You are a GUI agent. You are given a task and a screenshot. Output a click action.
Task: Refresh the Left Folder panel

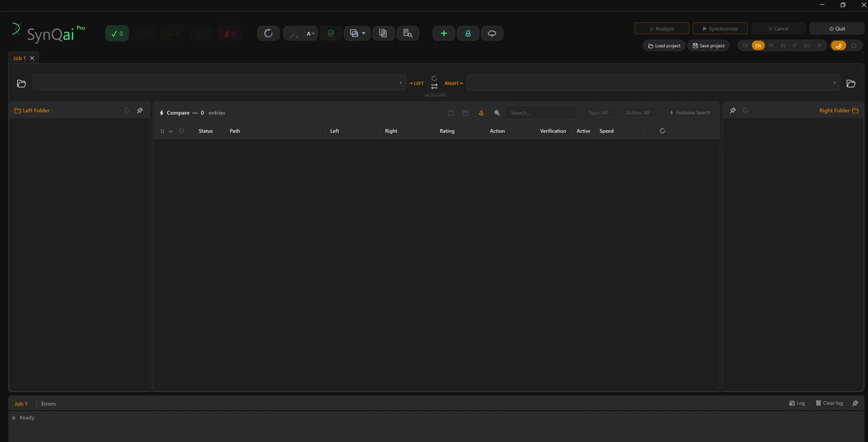[127, 110]
